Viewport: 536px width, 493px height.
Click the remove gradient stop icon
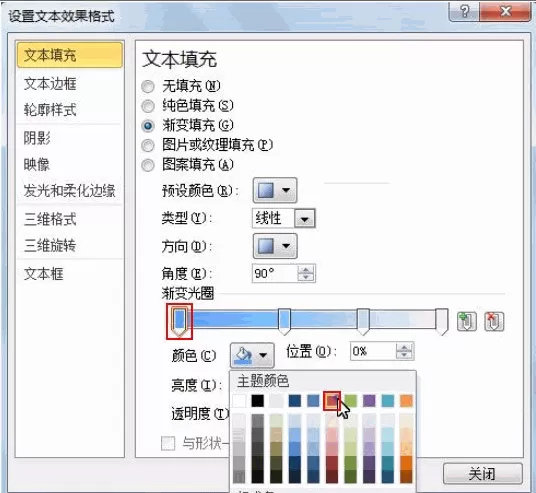tap(494, 321)
